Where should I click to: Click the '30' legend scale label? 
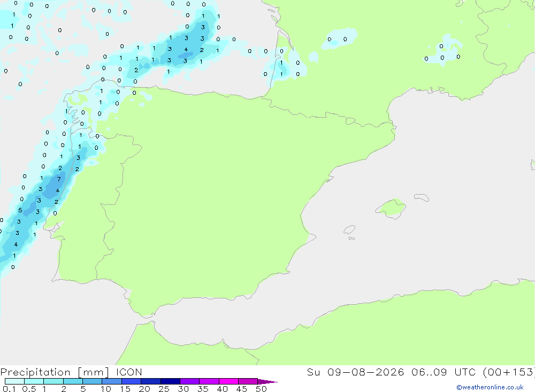pyautogui.click(x=184, y=389)
